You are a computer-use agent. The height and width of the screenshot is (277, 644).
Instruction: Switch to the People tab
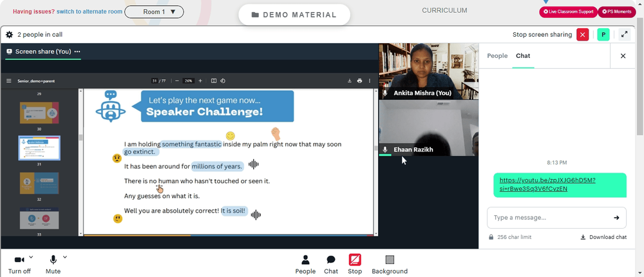coord(497,56)
